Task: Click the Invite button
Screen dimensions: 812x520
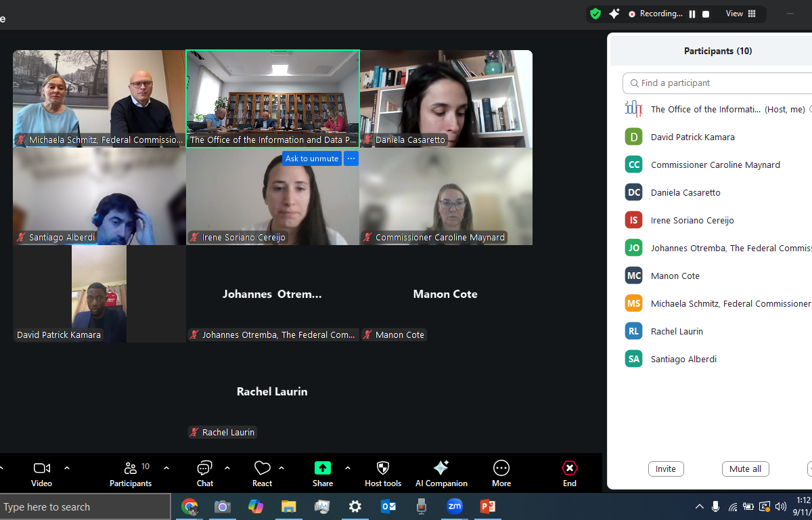Action: [x=666, y=469]
